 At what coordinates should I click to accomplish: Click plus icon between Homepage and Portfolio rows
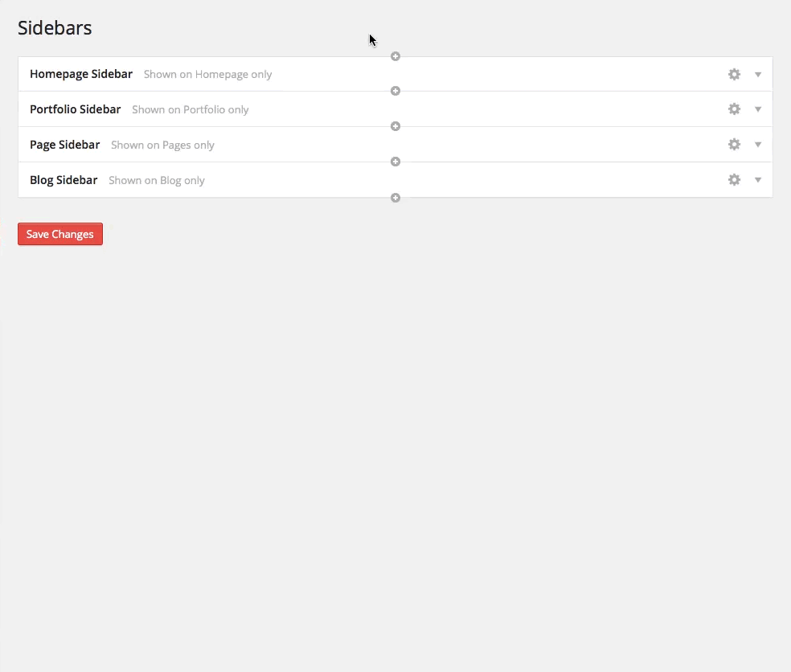(395, 91)
